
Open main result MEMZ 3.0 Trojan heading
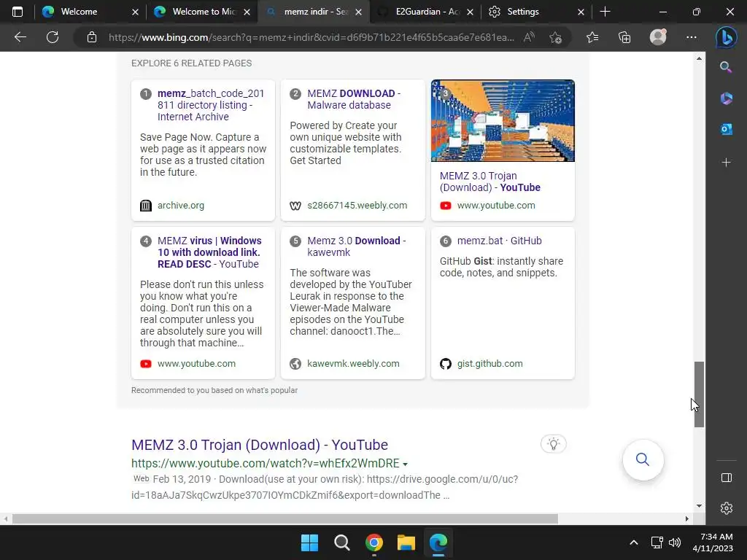point(260,445)
